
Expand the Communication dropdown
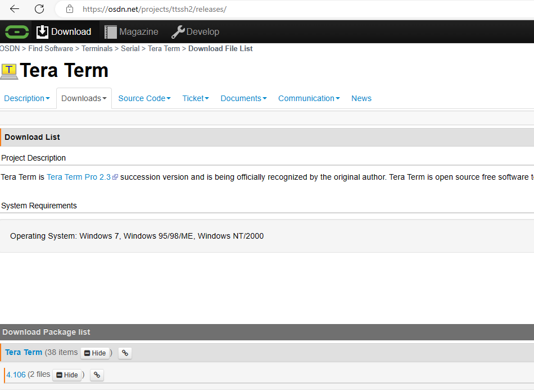(x=309, y=98)
